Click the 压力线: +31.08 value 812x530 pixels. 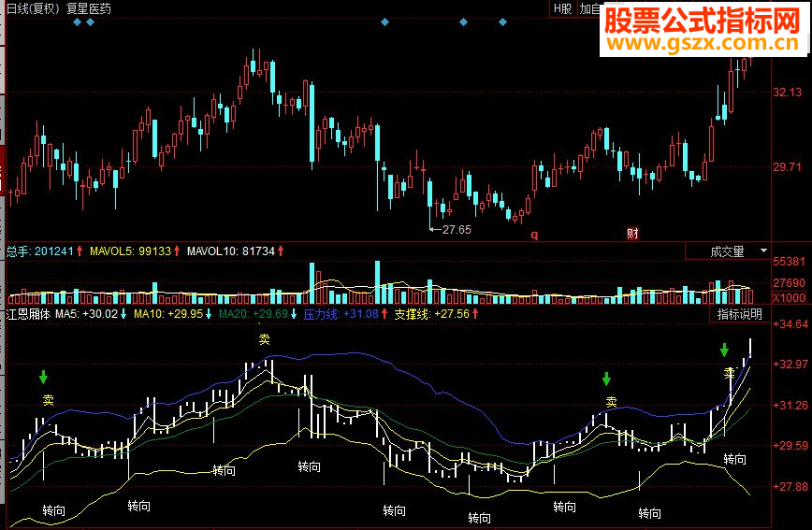tap(345, 314)
